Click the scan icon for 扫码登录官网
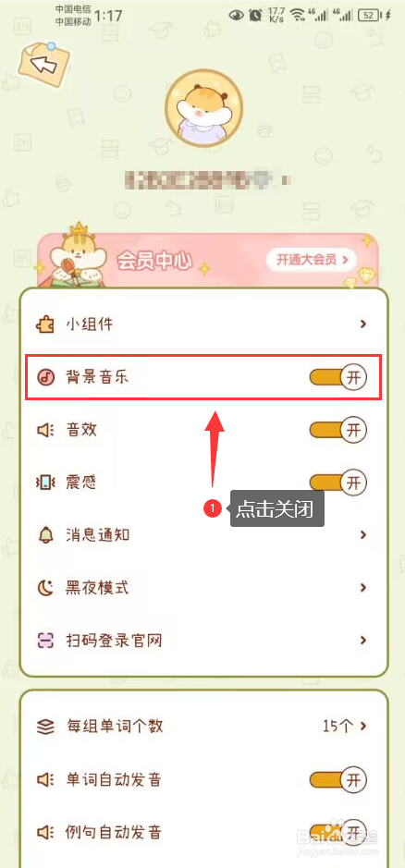This screenshot has width=405, height=868. 45,641
